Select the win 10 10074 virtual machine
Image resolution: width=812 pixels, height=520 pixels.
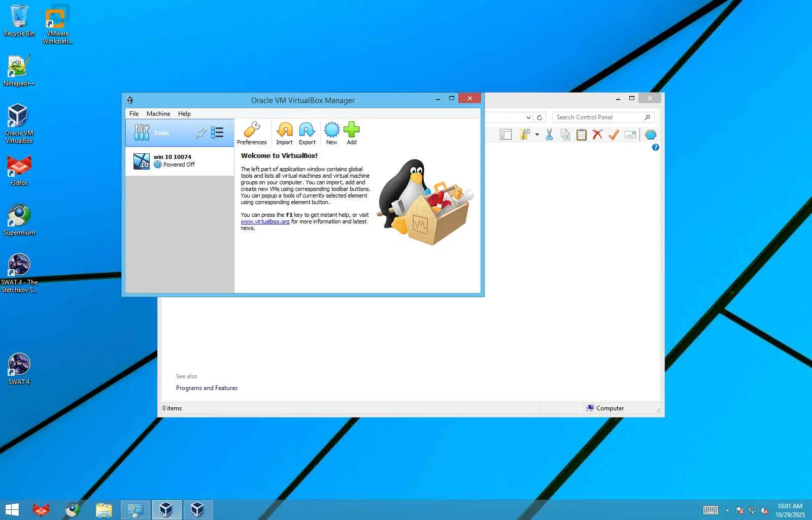pos(180,161)
